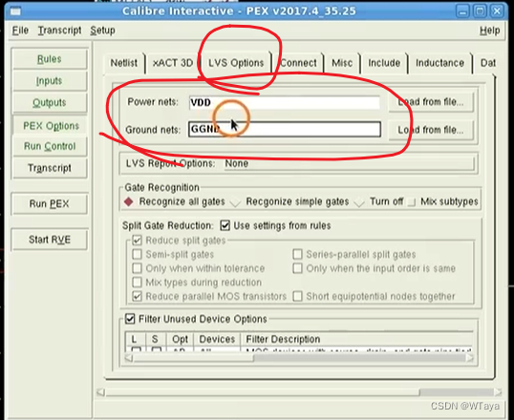Image resolution: width=514 pixels, height=420 pixels.
Task: Click the Opt column header
Action: click(x=180, y=339)
